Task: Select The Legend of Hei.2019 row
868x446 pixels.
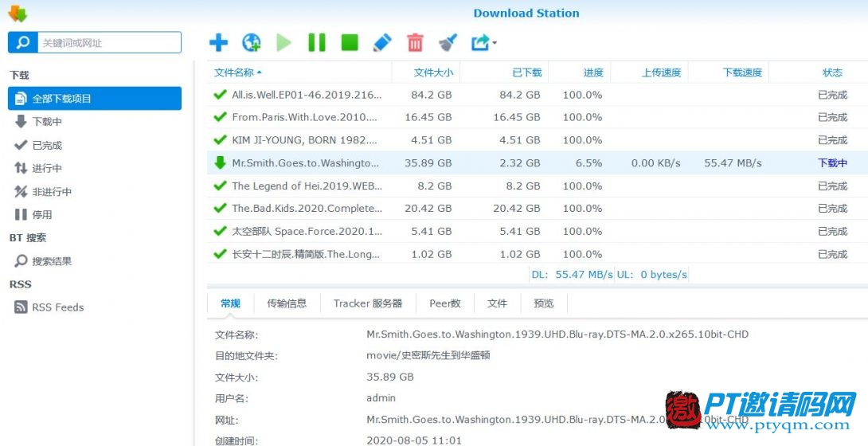Action: pos(538,186)
